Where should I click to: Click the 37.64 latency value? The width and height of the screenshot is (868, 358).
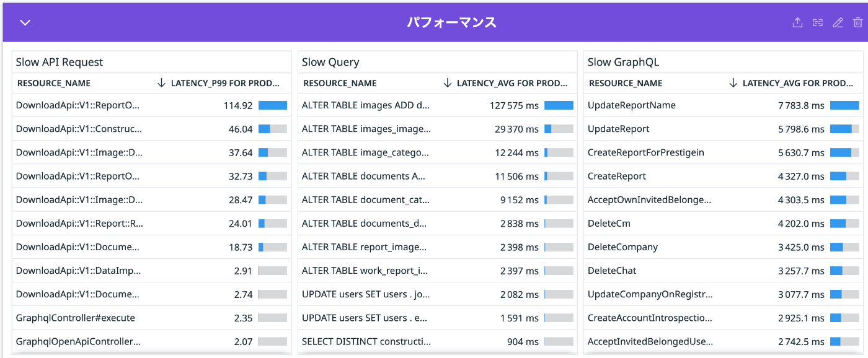click(x=241, y=152)
